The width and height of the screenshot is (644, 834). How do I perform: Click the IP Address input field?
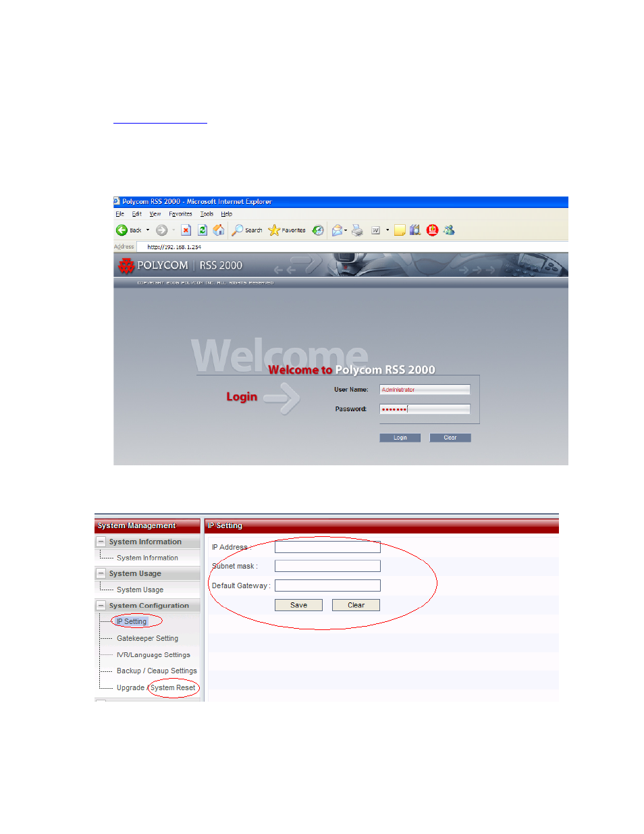click(x=327, y=547)
